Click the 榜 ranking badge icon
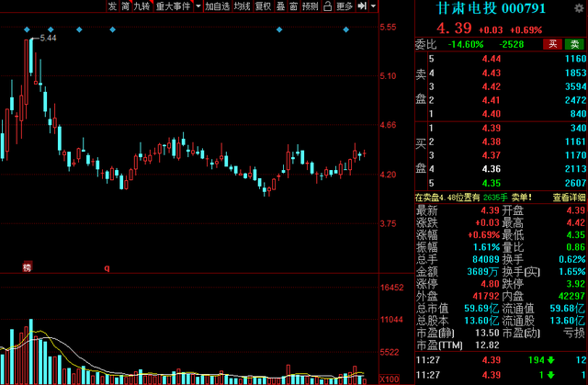The width and height of the screenshot is (588, 385). [27, 266]
